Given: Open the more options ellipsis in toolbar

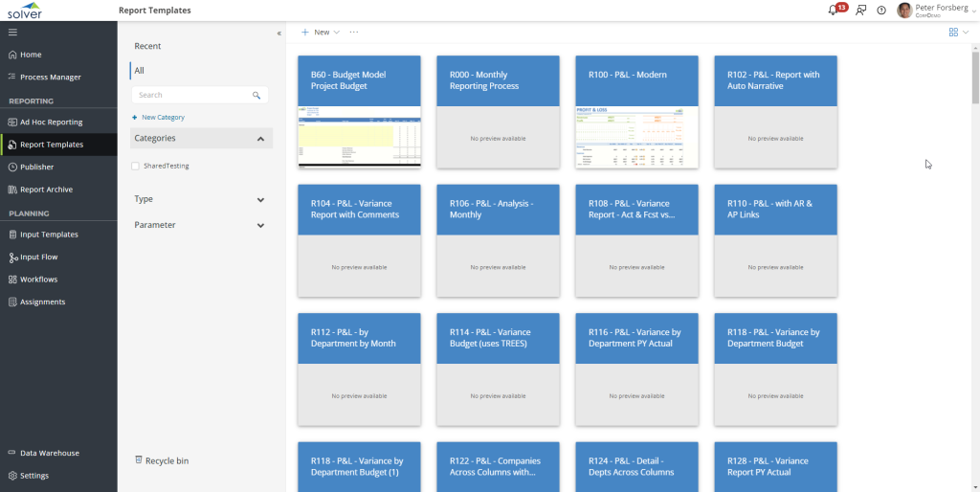Looking at the screenshot, I should pos(354,32).
